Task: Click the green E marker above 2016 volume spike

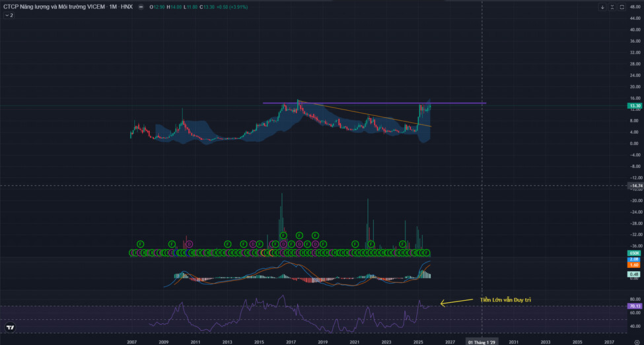Action: point(283,235)
